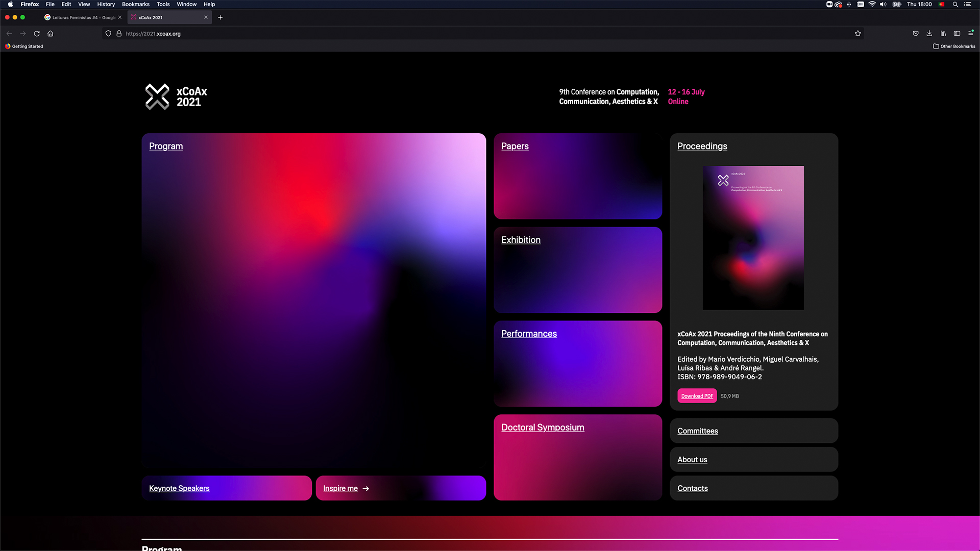Open the Other Bookmarks folder
This screenshot has width=980, height=551.
pyautogui.click(x=954, y=46)
